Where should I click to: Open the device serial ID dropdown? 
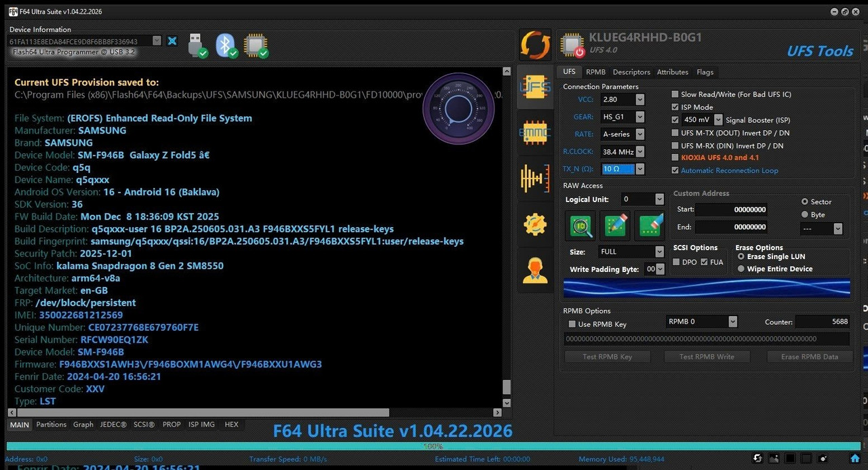(x=157, y=41)
